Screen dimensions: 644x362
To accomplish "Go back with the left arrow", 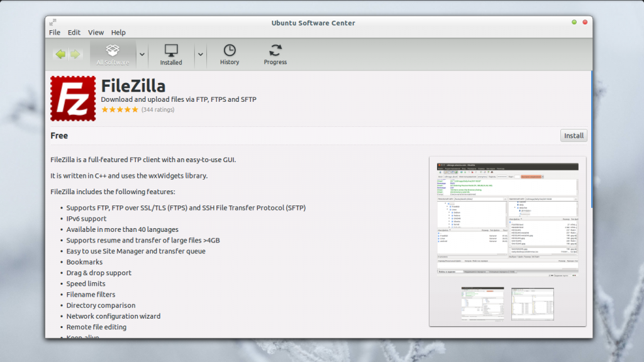I will tap(60, 55).
